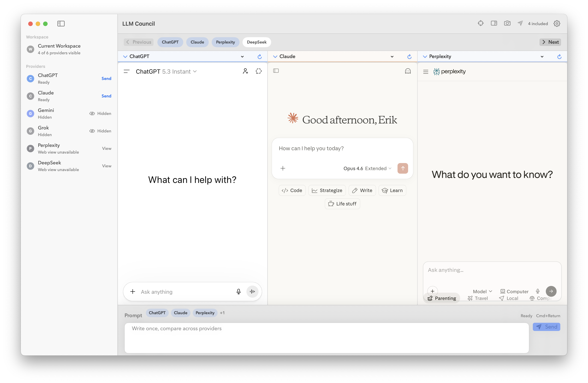Click the crosshair focus icon in title bar
588x383 pixels.
pos(481,23)
